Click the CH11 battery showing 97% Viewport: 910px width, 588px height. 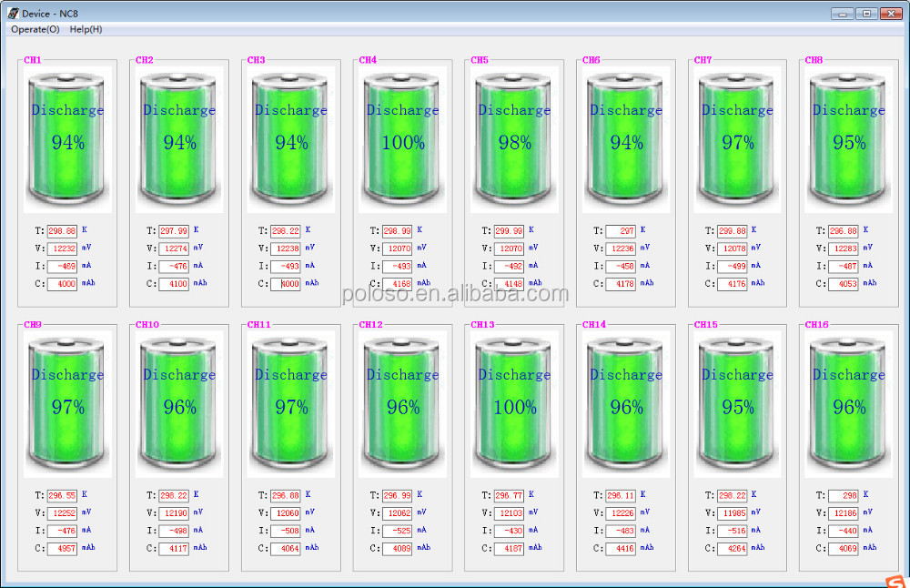point(291,404)
